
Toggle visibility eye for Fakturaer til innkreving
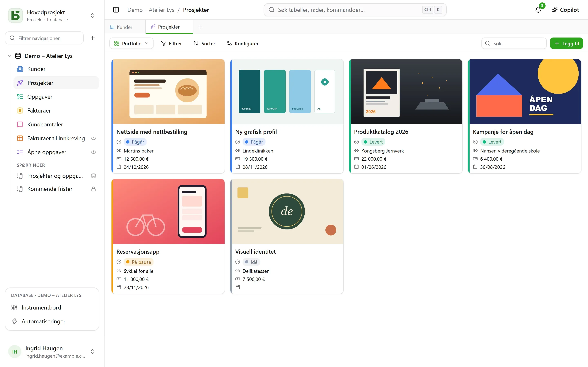coord(93,138)
